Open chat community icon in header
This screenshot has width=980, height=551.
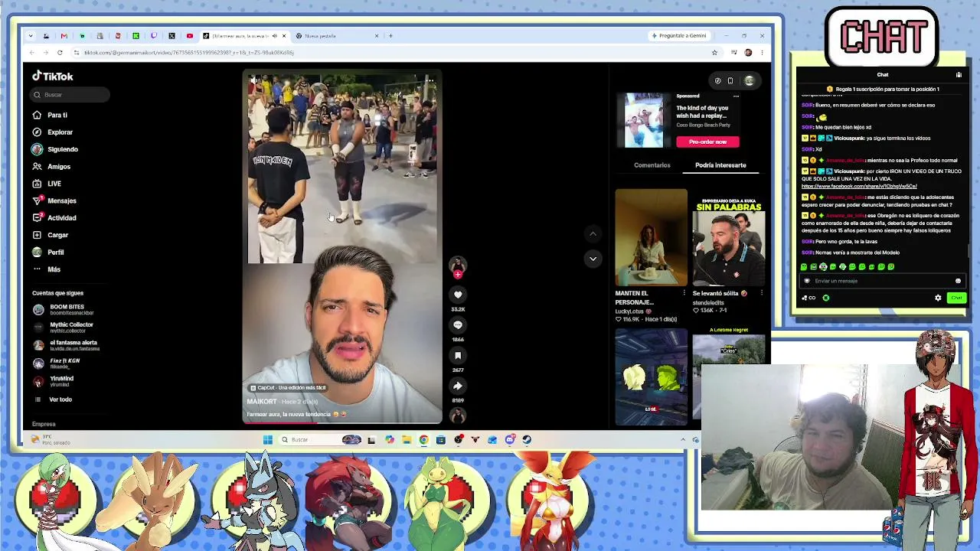coord(959,75)
